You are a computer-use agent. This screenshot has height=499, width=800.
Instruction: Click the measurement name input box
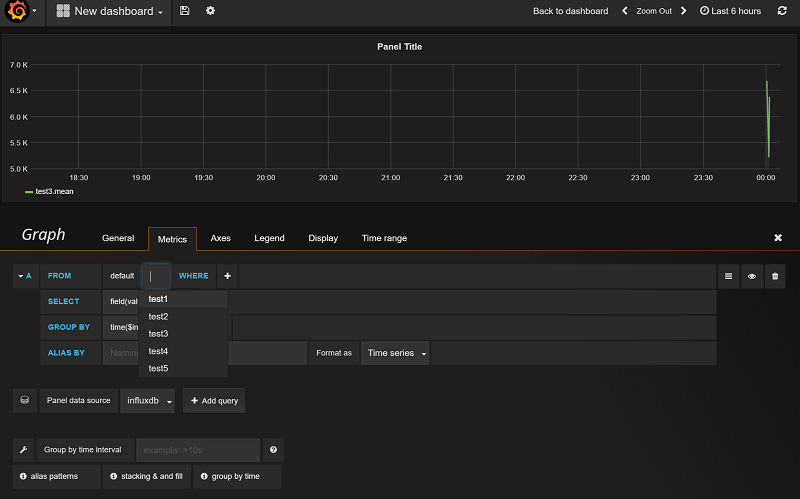[156, 276]
